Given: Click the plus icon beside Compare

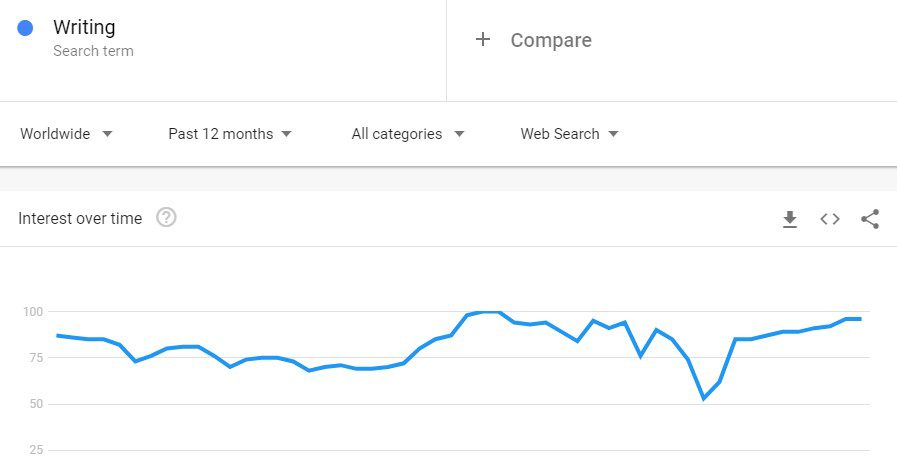Looking at the screenshot, I should tap(483, 39).
